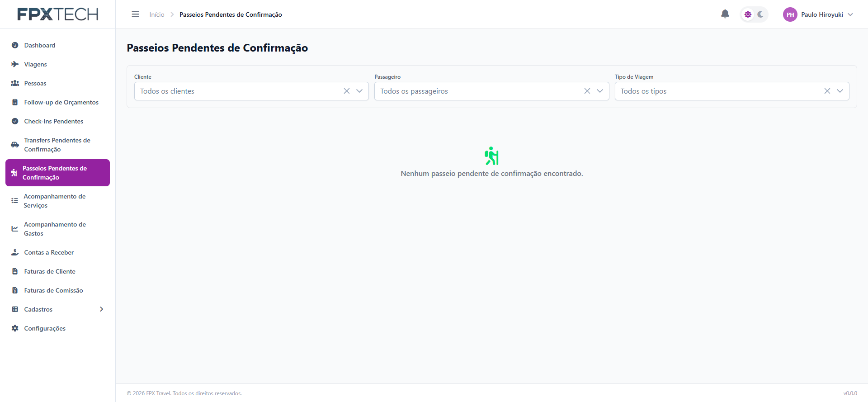Expand the Tipo de Viagem dropdown arrow

coord(840,91)
